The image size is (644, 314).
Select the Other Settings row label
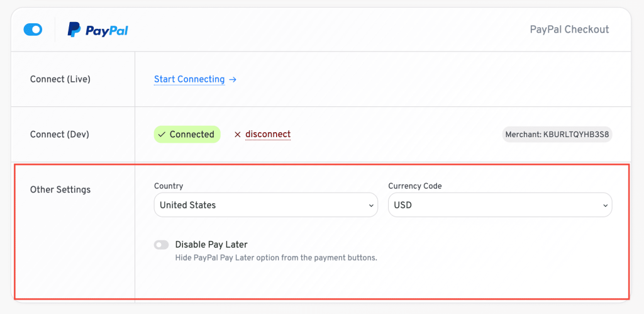[x=60, y=190]
